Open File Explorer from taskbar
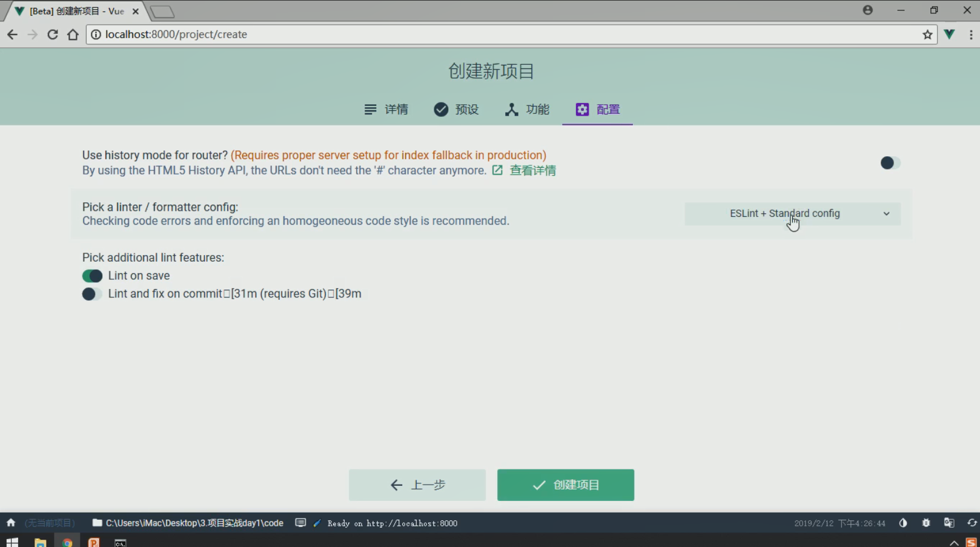 pyautogui.click(x=41, y=542)
